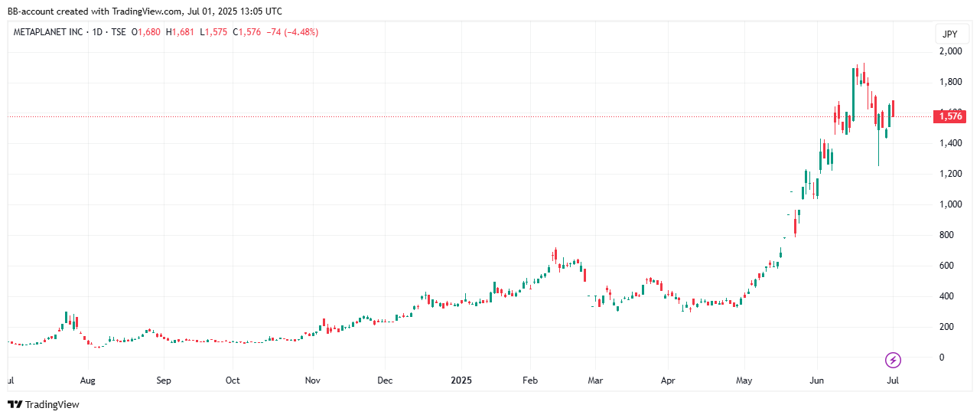Screen dimensions: 980x418
Task: Click the Aug label on time axis
Action: pyautogui.click(x=88, y=380)
